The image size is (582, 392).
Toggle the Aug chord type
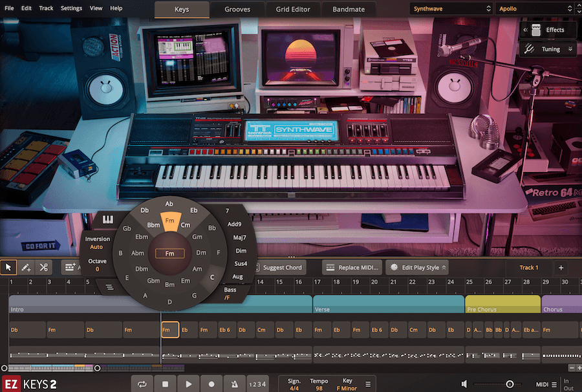(237, 277)
